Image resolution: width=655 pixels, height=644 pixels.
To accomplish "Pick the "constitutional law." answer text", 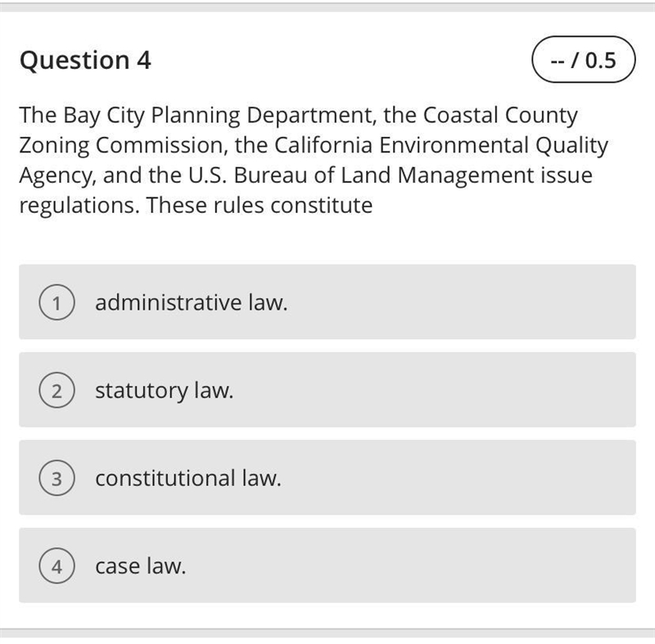I will pos(188,478).
